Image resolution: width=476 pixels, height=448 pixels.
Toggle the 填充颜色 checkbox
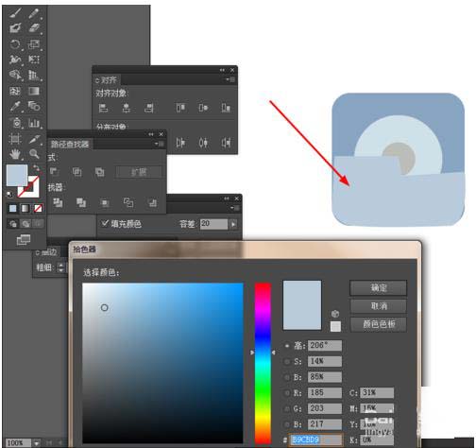click(x=105, y=223)
